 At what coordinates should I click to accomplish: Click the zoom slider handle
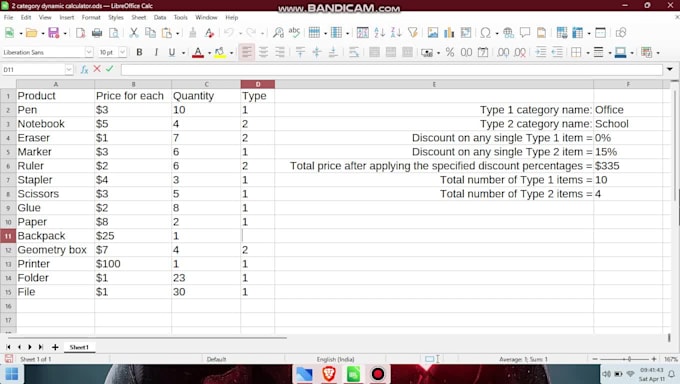click(629, 359)
